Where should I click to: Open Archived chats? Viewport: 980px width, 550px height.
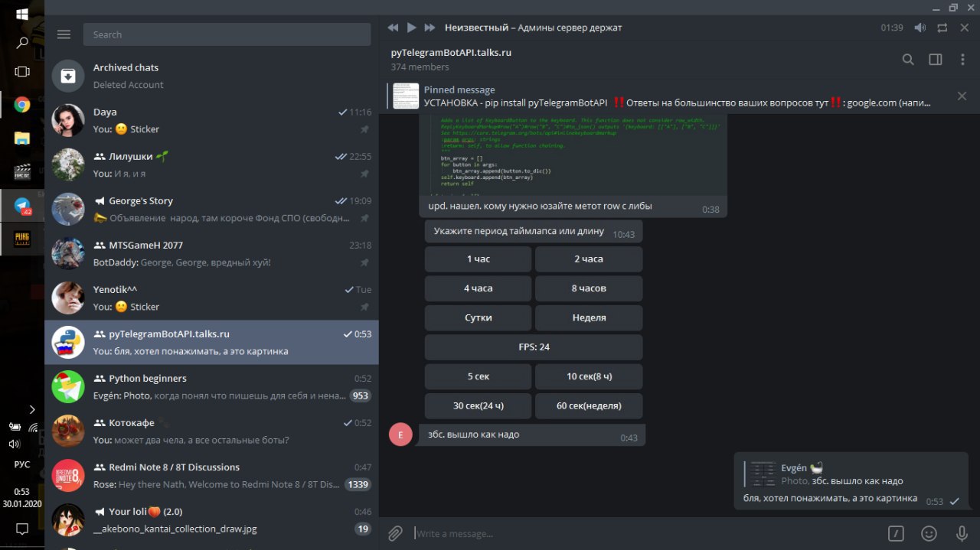coord(211,76)
